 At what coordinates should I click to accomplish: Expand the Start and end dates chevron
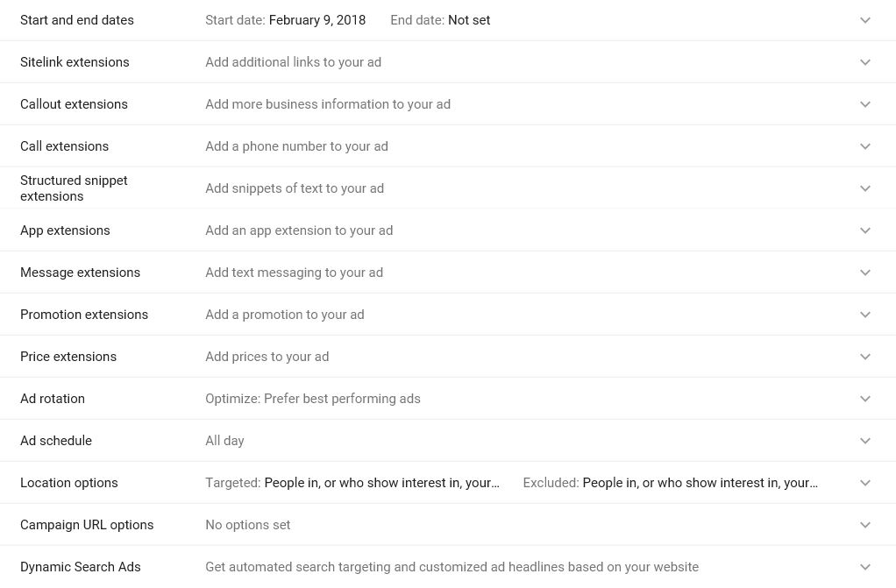point(864,20)
